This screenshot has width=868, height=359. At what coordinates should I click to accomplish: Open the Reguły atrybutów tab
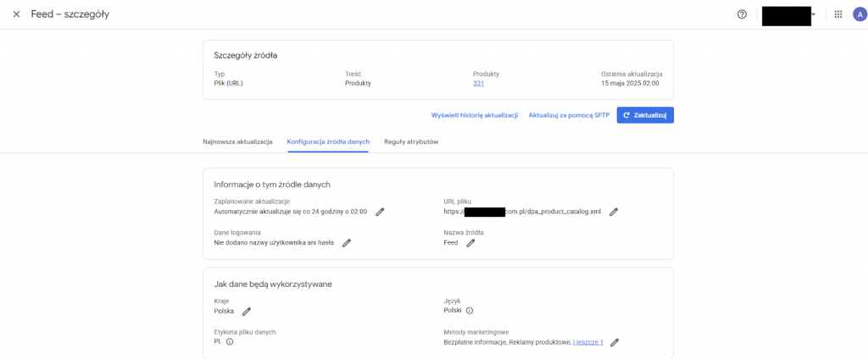[411, 142]
